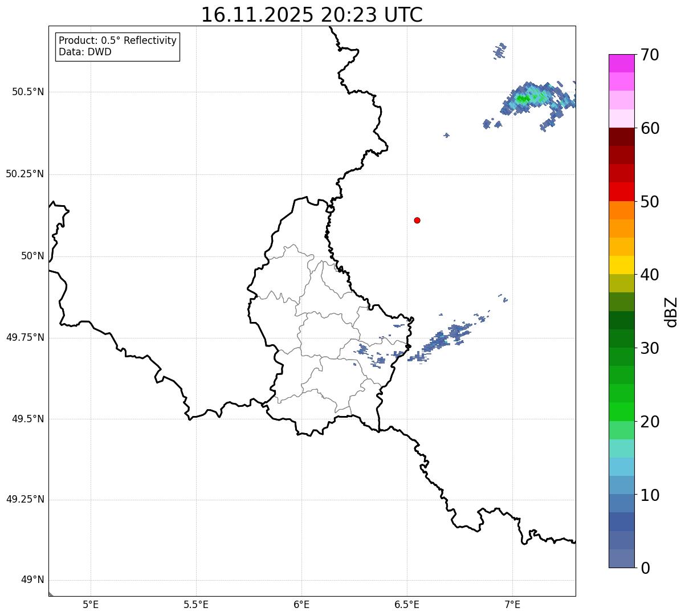This screenshot has width=685, height=616.
Task: Click the red radar site marker dot
Action: click(417, 220)
